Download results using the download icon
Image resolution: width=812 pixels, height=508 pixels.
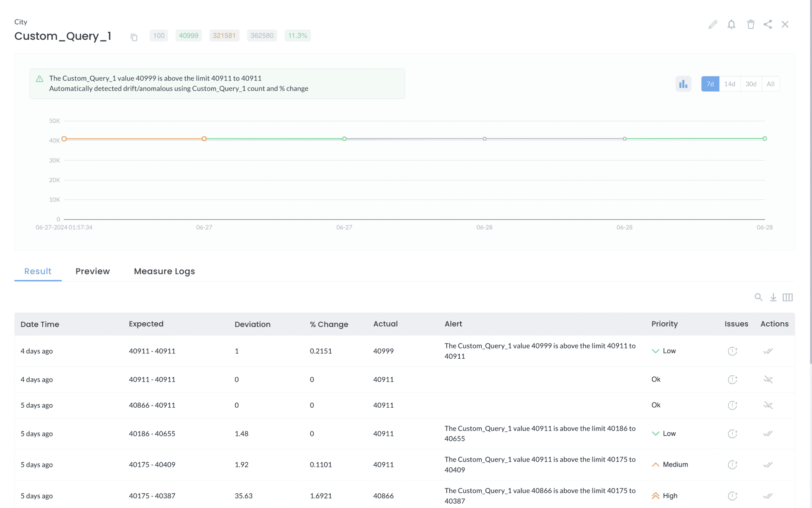point(773,297)
